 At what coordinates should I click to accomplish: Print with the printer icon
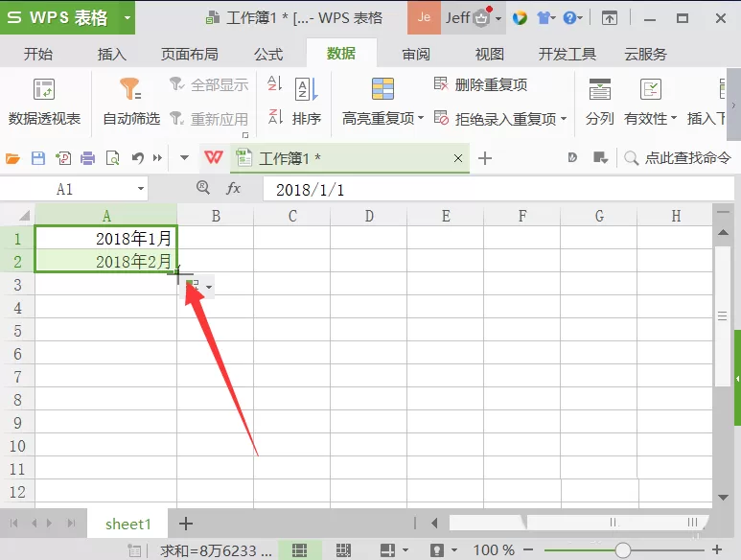pyautogui.click(x=88, y=158)
